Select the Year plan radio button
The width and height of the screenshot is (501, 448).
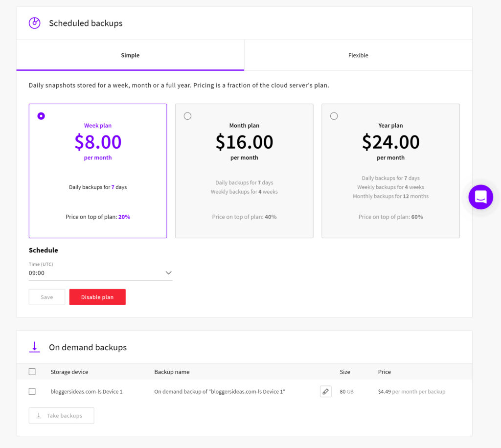pos(334,116)
